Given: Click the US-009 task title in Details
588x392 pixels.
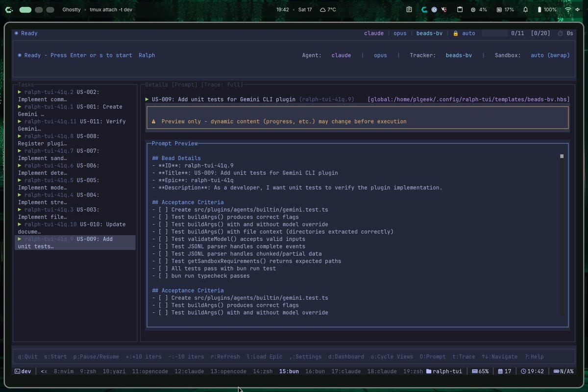Looking at the screenshot, I should [x=224, y=99].
